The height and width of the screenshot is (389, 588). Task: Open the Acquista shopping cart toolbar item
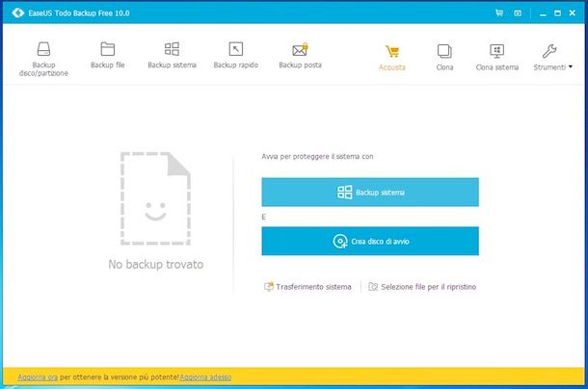392,58
